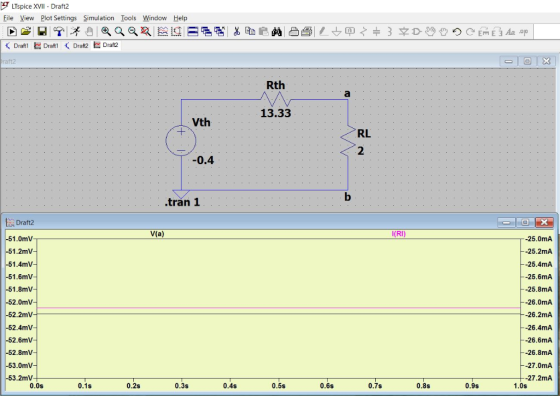
Task: Paste using the clipboard icon
Action: pyautogui.click(x=263, y=32)
